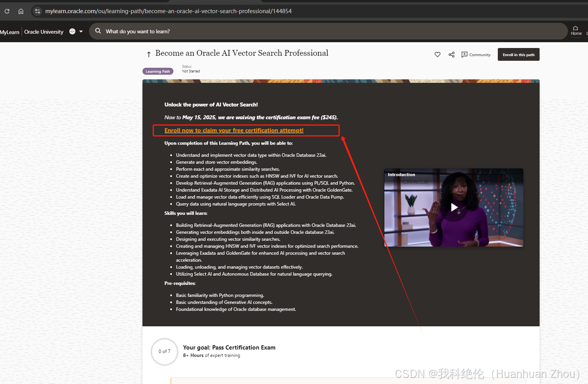This screenshot has height=384, width=588.
Task: Click bullet 'Perform exact and approximate similarity searches.'
Action: tap(228, 169)
